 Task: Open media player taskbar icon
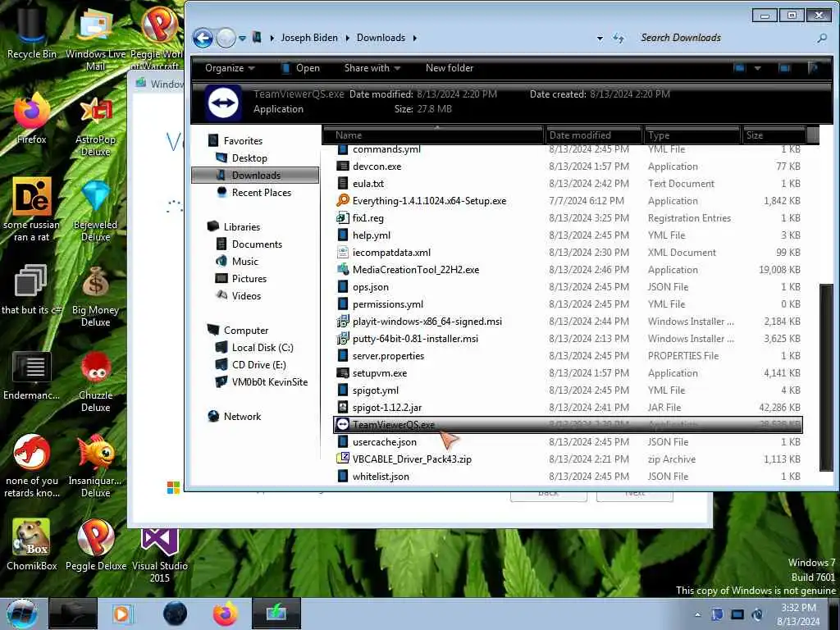pyautogui.click(x=121, y=614)
